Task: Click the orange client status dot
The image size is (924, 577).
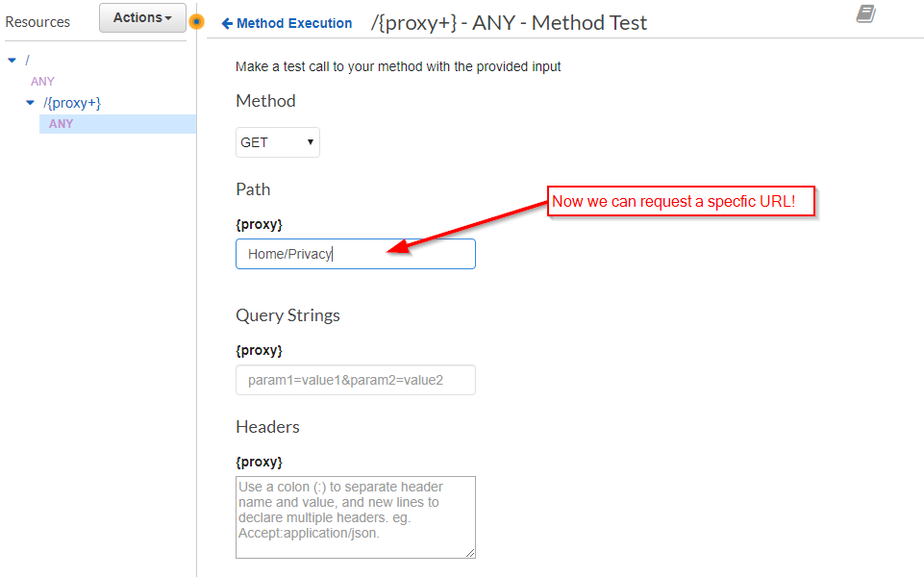Action: click(x=197, y=20)
